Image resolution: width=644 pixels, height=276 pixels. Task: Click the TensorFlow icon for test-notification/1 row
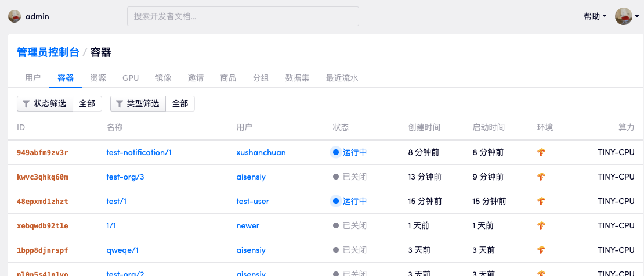click(541, 153)
